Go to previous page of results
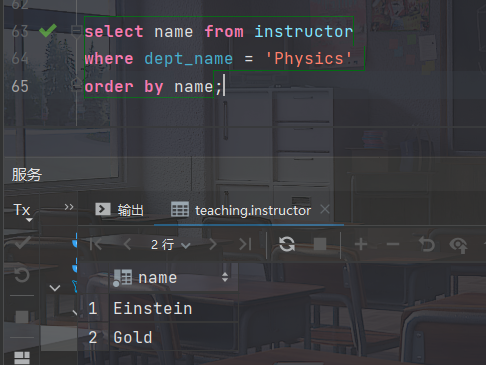The height and width of the screenshot is (365, 486). (127, 245)
